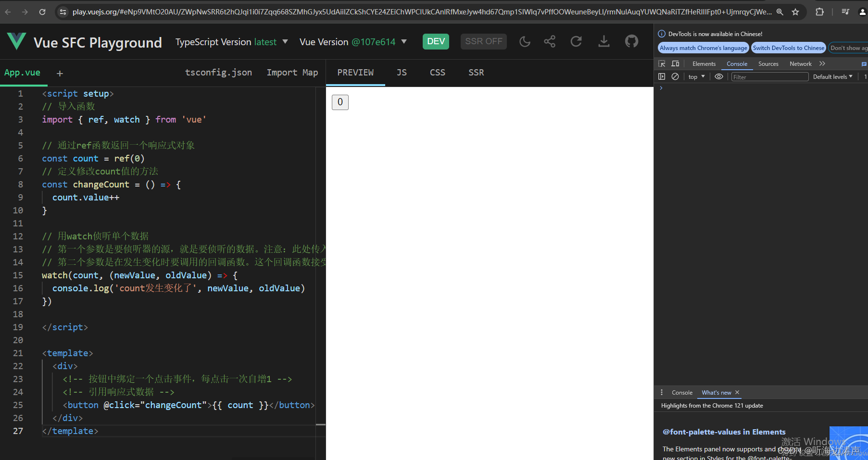Toggle dark mode with moon icon
This screenshot has width=868, height=460.
(525, 42)
